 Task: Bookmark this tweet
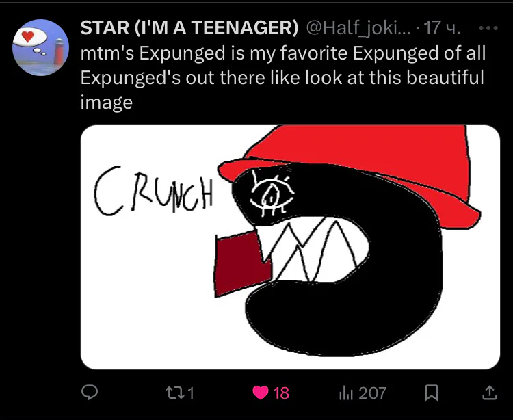point(431,393)
